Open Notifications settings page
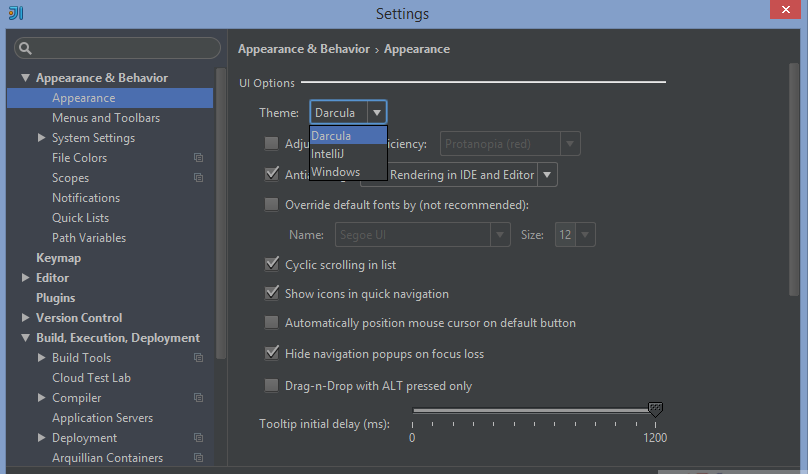808x474 pixels. [86, 198]
